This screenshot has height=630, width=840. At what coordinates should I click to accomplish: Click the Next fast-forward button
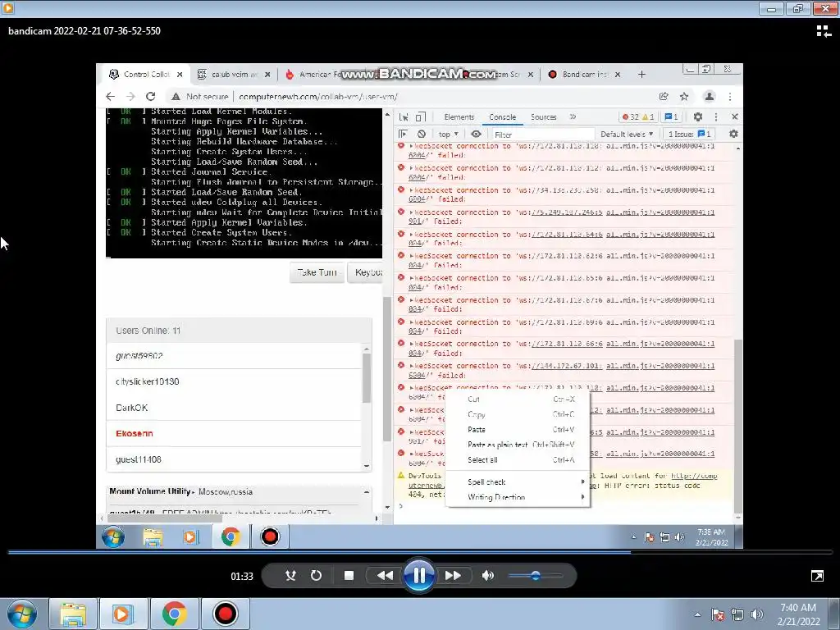[x=453, y=575]
